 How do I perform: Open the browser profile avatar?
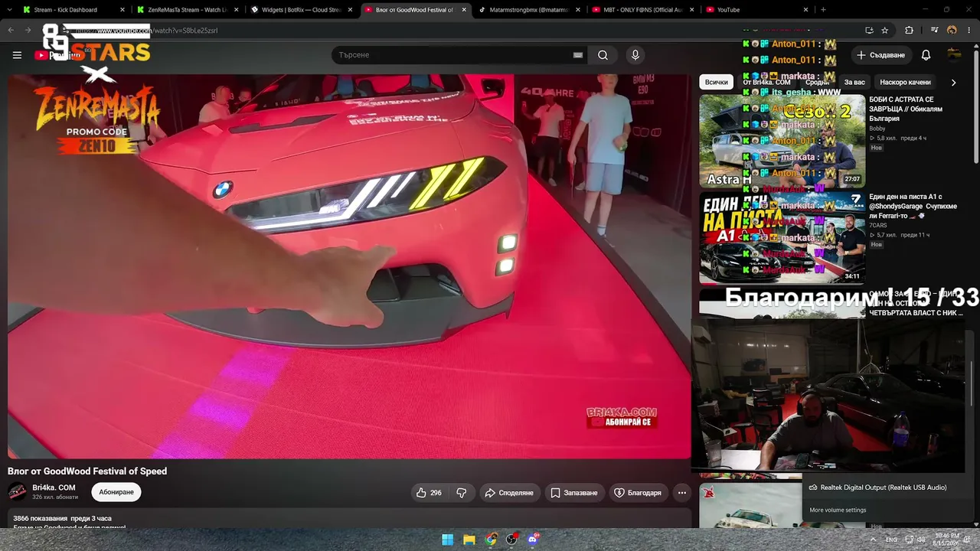pyautogui.click(x=952, y=31)
